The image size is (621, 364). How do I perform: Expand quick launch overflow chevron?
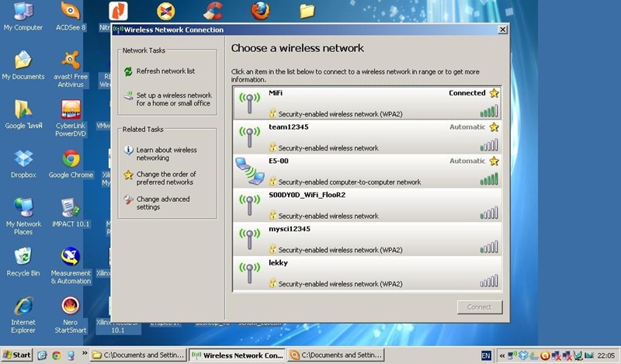point(85,353)
